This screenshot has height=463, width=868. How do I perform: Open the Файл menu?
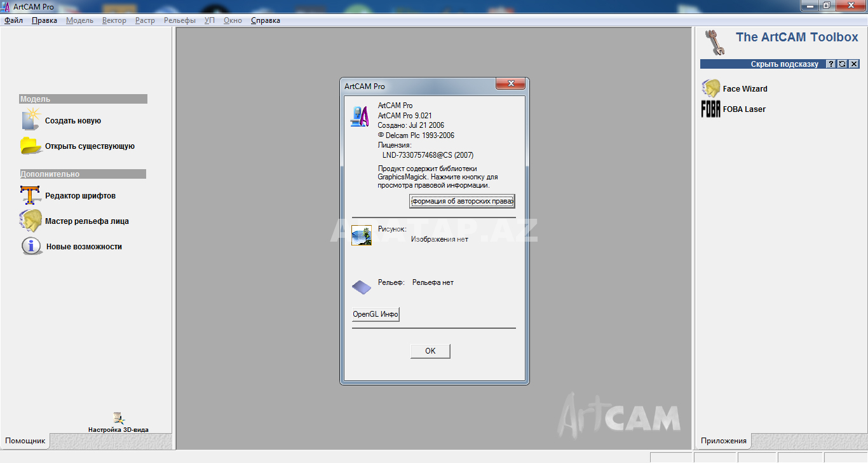(13, 20)
